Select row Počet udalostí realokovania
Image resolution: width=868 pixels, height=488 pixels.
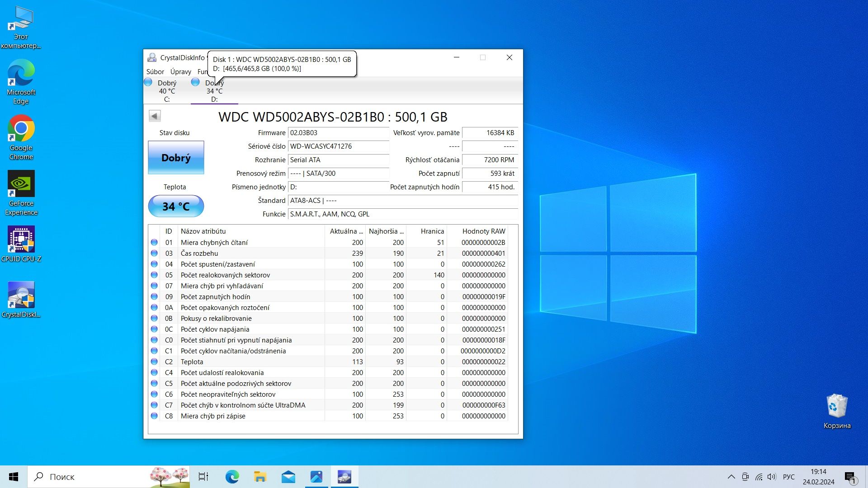pos(328,373)
